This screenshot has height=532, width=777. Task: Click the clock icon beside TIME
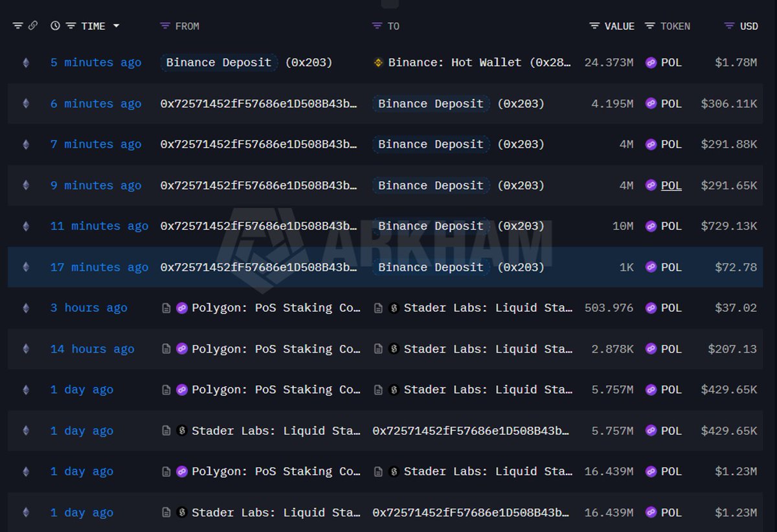pos(55,26)
